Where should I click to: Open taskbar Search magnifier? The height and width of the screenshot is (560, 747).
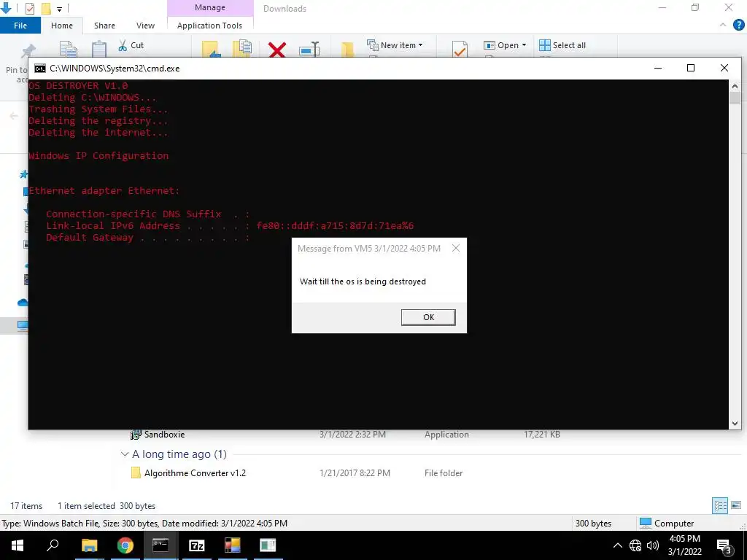53,545
